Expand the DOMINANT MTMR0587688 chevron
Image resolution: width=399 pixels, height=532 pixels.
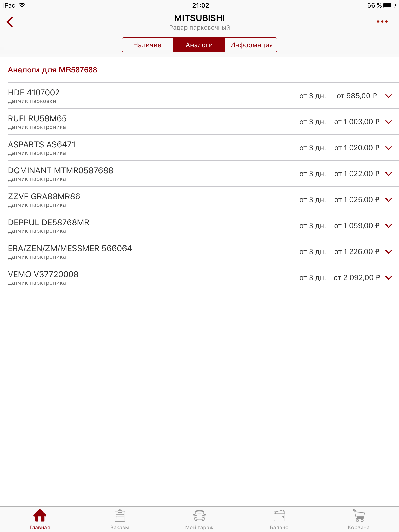click(389, 174)
